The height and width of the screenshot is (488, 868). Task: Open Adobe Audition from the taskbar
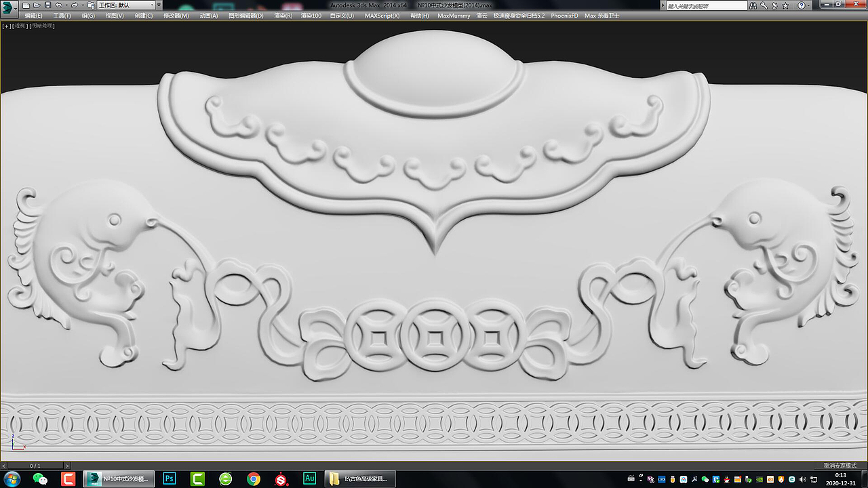click(310, 479)
